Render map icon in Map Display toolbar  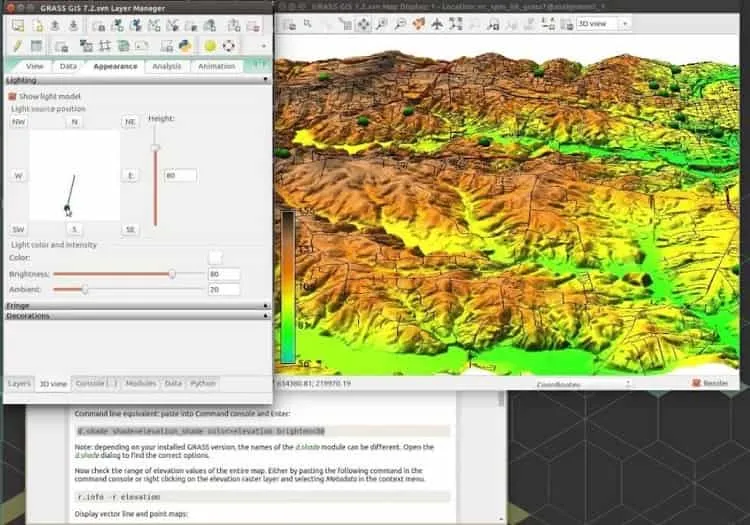[x=289, y=24]
